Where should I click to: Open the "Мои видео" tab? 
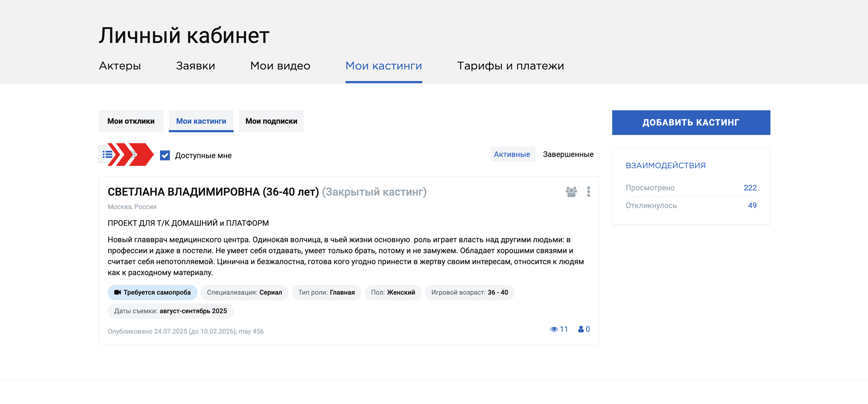280,66
